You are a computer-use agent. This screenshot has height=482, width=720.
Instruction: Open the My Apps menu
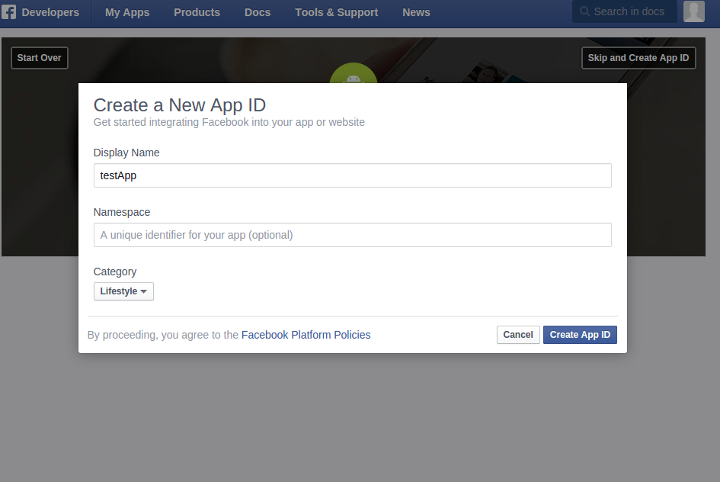[127, 12]
